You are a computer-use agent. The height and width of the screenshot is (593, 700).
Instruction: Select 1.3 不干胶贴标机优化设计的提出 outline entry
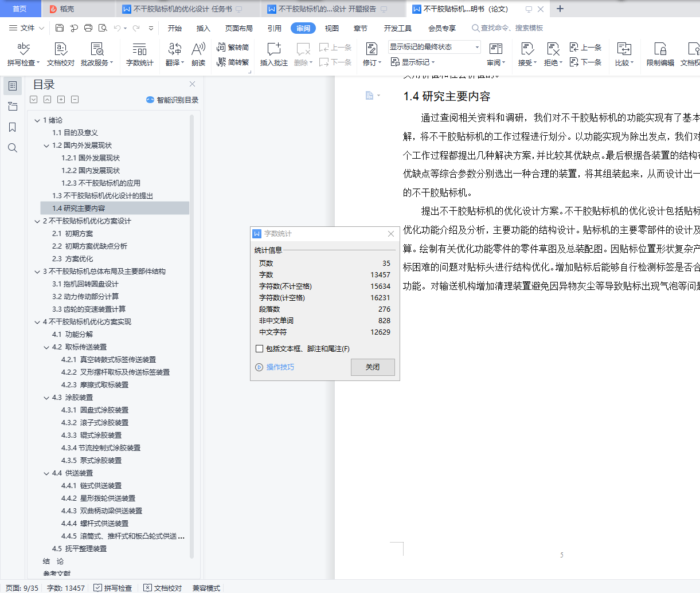coord(103,196)
